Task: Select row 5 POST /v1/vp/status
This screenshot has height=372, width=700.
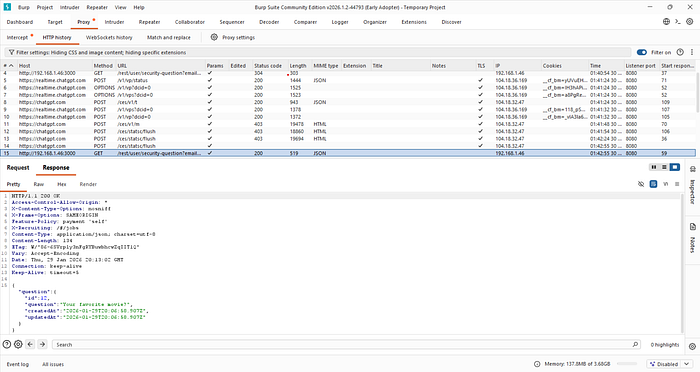Action: (348, 80)
